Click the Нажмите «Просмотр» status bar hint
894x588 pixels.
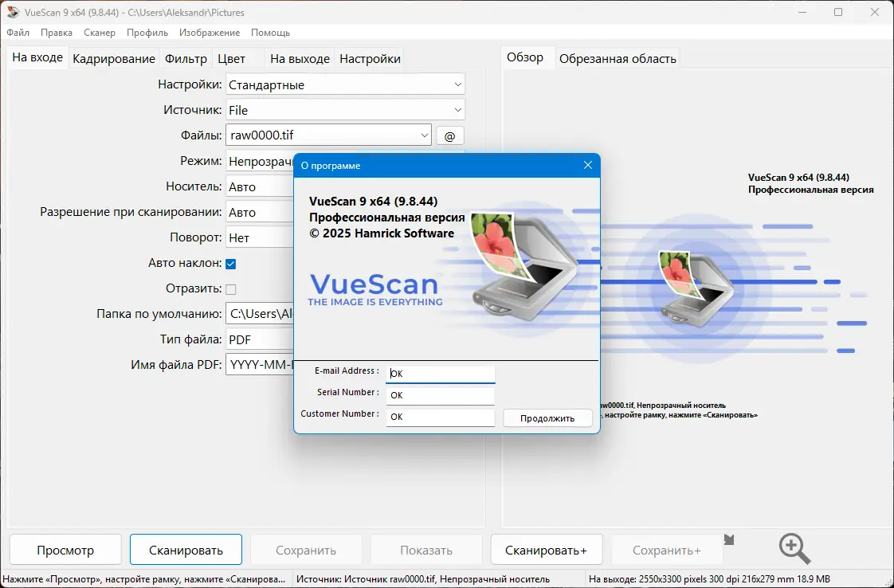coord(144,579)
